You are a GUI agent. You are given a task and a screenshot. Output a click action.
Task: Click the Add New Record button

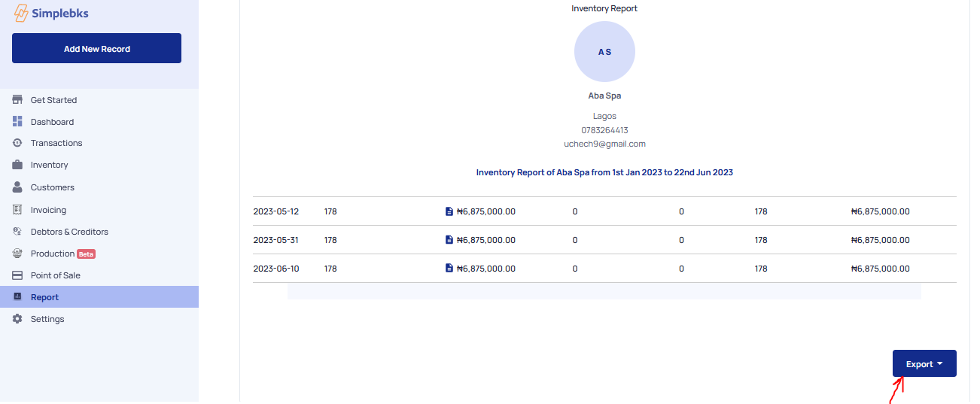[96, 48]
